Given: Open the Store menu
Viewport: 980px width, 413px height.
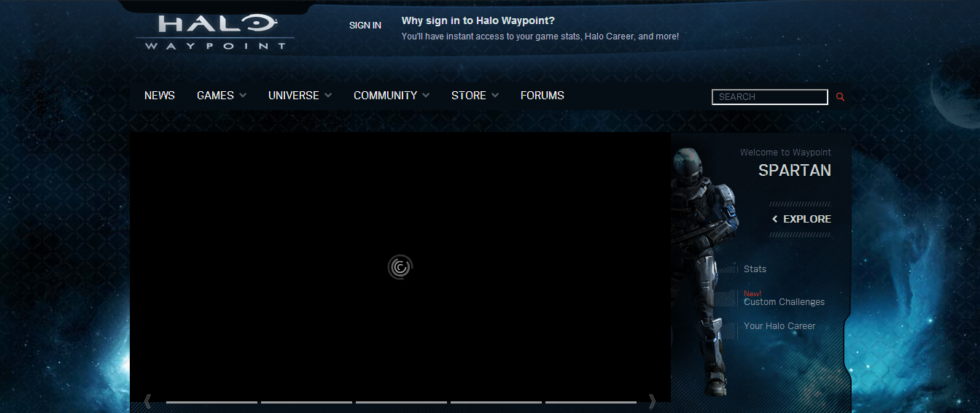Looking at the screenshot, I should (469, 96).
